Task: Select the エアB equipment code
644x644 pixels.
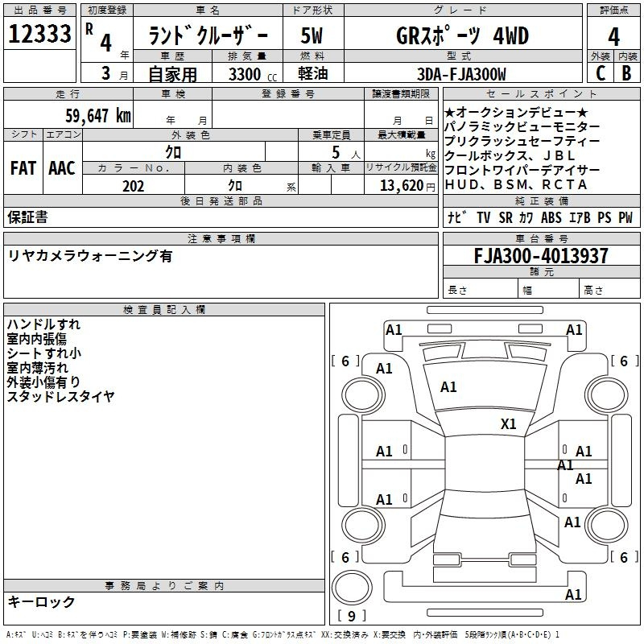Action: tap(580, 217)
